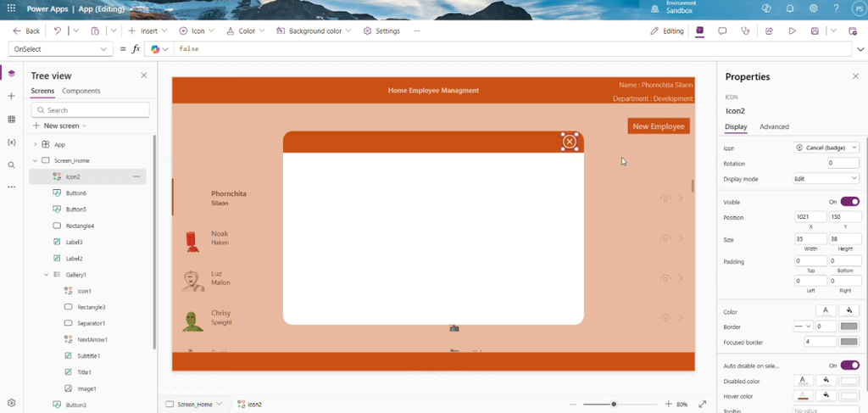Open the Copilot icon in header
Image resolution: width=868 pixels, height=413 pixels.
click(766, 8)
